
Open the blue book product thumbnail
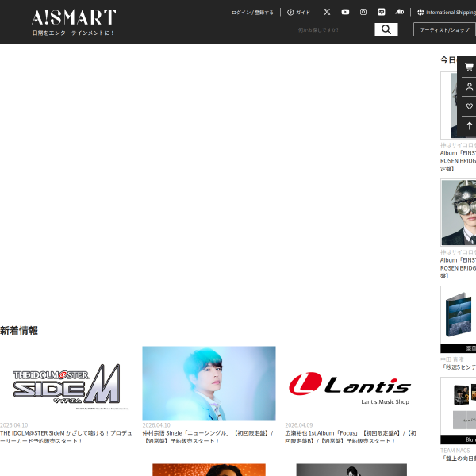pyautogui.click(x=459, y=320)
